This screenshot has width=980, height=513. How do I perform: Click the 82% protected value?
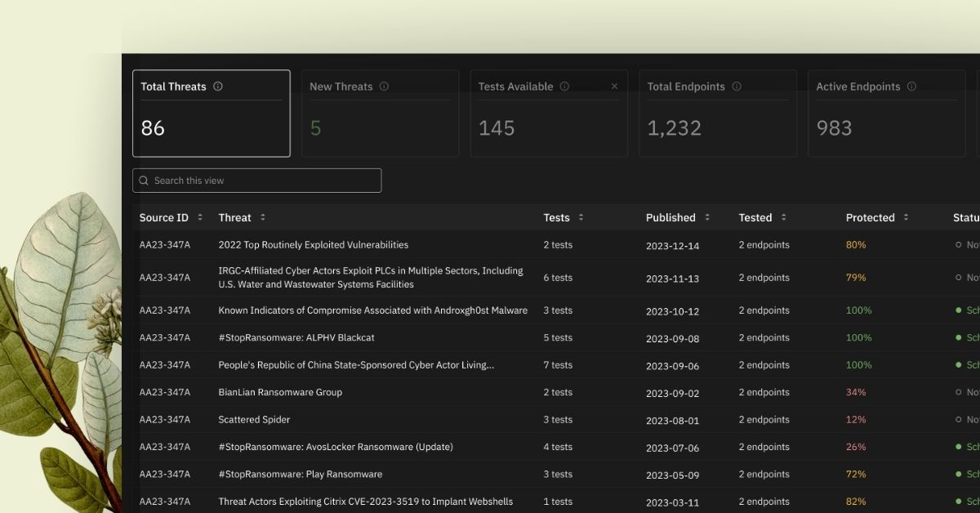856,502
